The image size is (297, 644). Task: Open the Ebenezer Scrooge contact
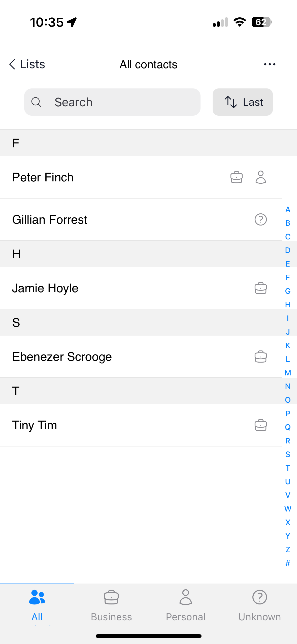click(x=141, y=357)
